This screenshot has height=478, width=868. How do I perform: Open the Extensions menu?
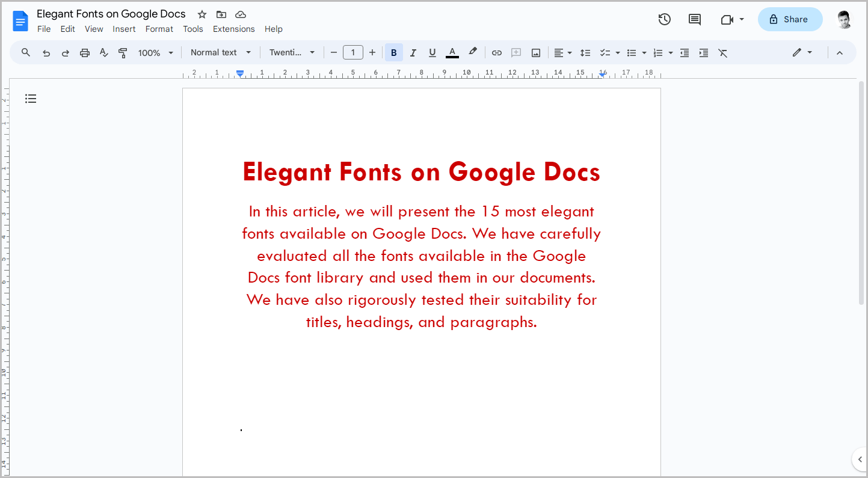click(233, 28)
